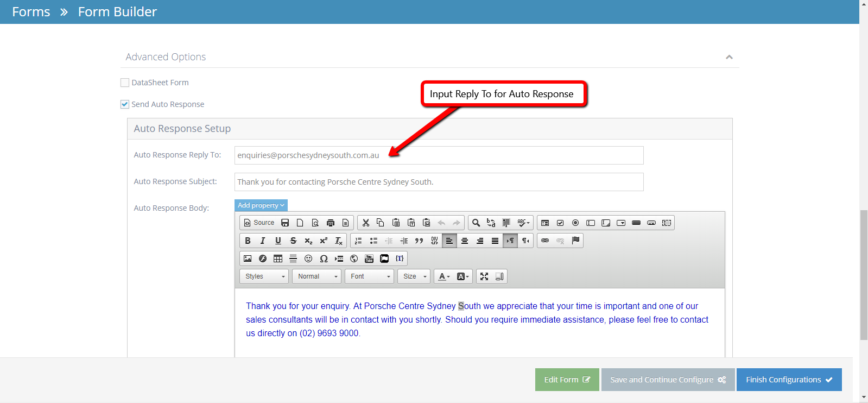Click the Cut scissors icon
The width and height of the screenshot is (868, 403).
coord(366,223)
